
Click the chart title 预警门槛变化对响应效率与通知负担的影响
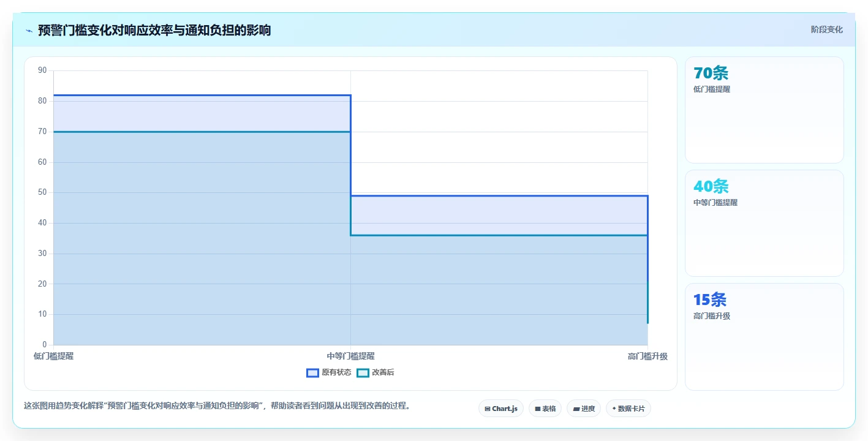[x=154, y=30]
